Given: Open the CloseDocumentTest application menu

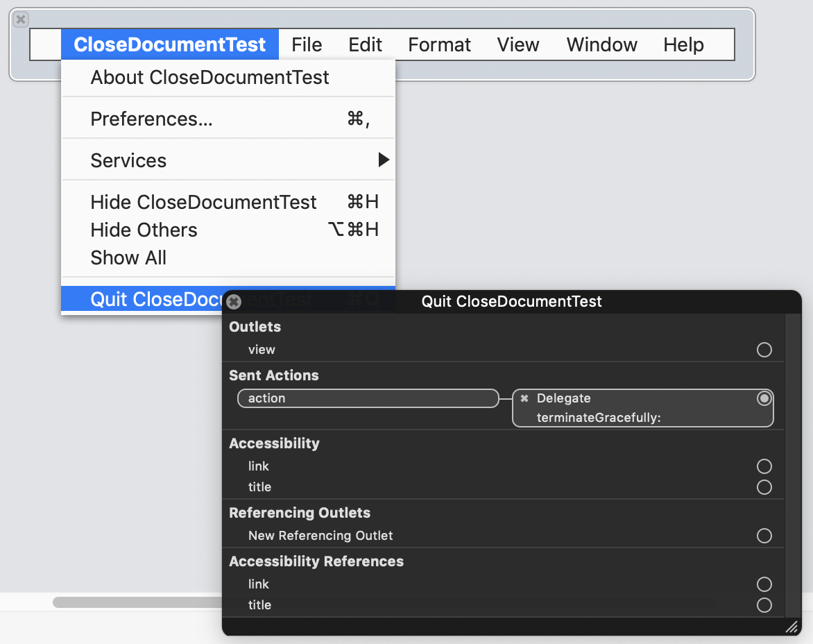Looking at the screenshot, I should (170, 44).
